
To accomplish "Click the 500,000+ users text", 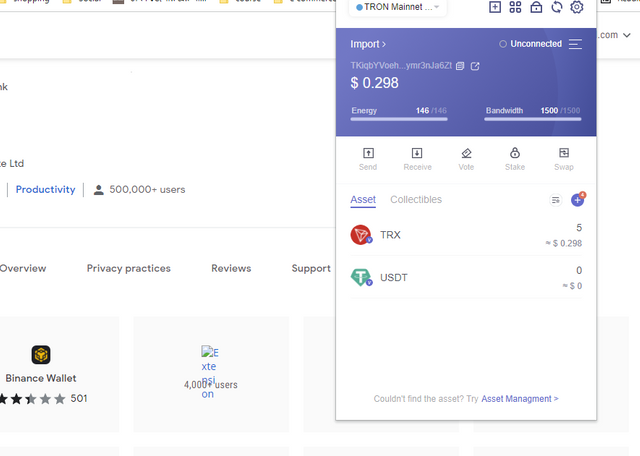I will click(147, 189).
